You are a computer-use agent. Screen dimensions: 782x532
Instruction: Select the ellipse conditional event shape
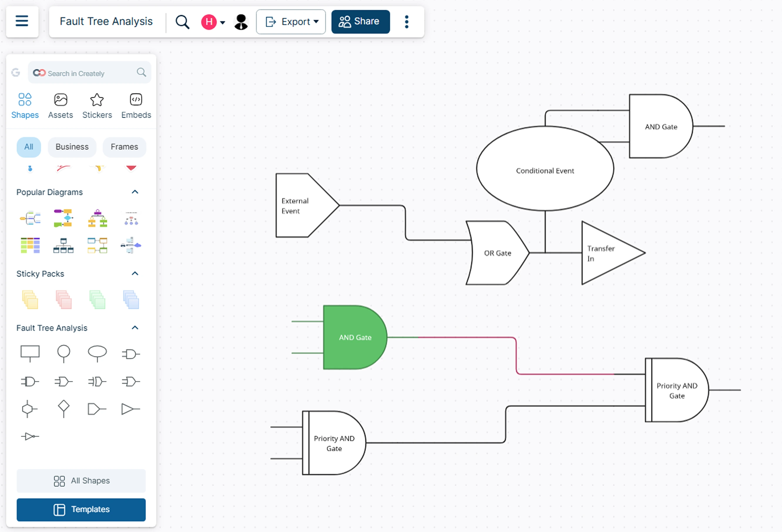pyautogui.click(x=97, y=354)
